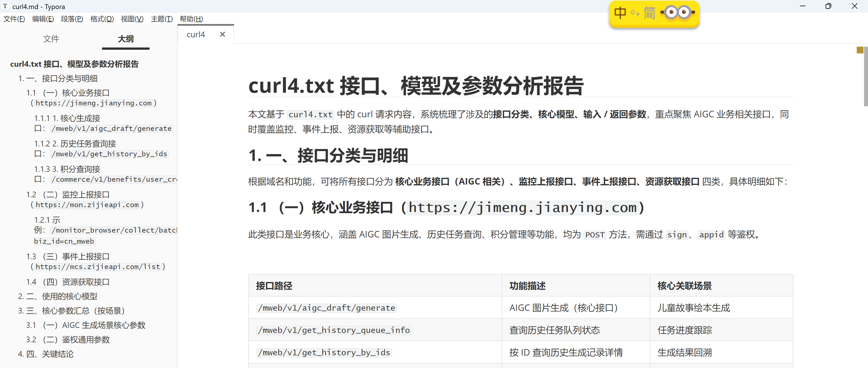
Task: Go to outline item 四、关键结论
Action: click(x=46, y=354)
